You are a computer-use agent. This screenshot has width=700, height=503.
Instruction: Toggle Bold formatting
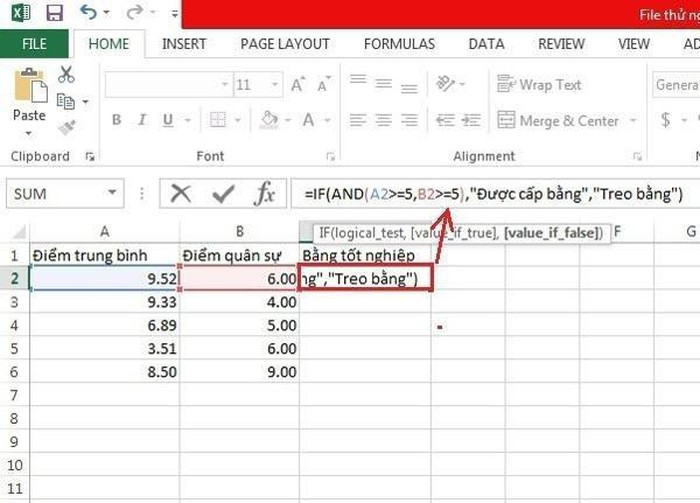pos(116,120)
